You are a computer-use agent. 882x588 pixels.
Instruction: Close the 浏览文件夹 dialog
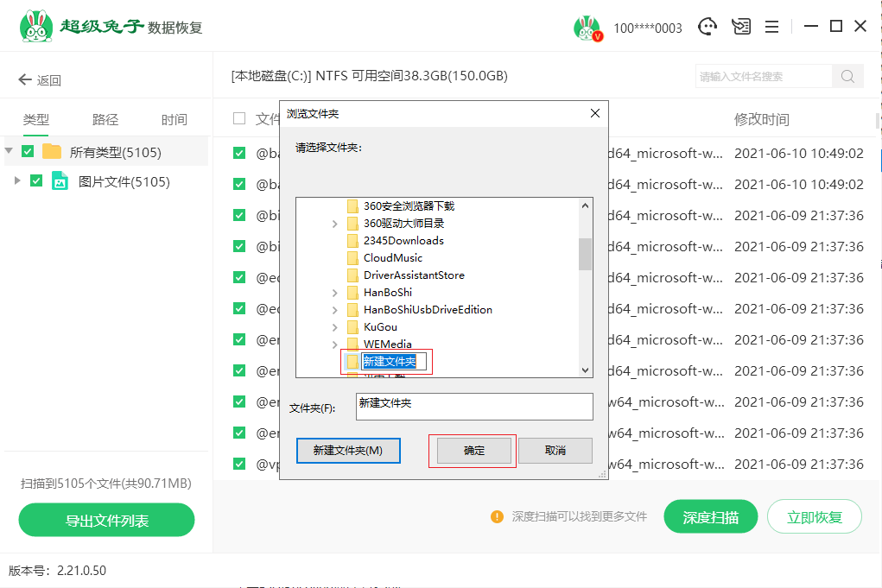coord(594,113)
